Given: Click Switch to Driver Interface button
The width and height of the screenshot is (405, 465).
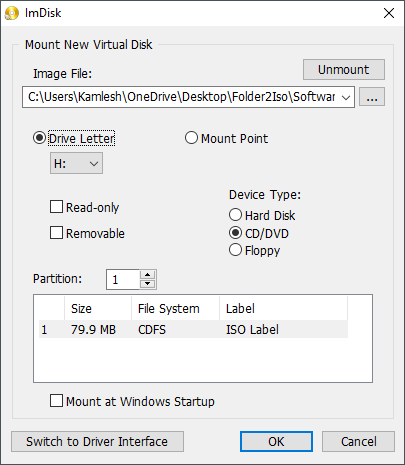Looking at the screenshot, I should pos(97,442).
